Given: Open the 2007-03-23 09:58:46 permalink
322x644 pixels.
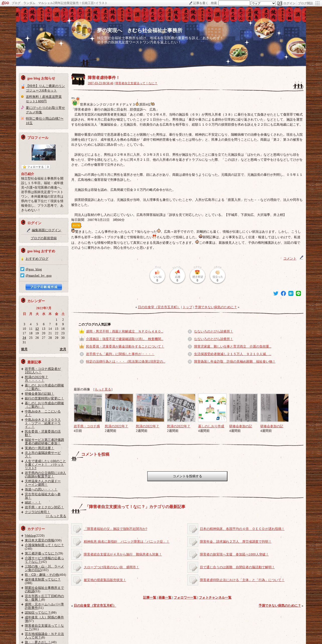Looking at the screenshot, I should click(x=100, y=83).
